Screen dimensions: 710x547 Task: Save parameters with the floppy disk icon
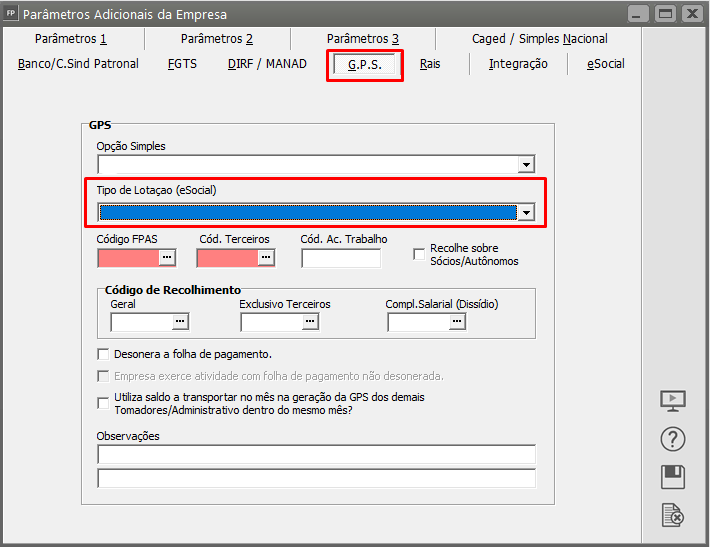(x=673, y=476)
